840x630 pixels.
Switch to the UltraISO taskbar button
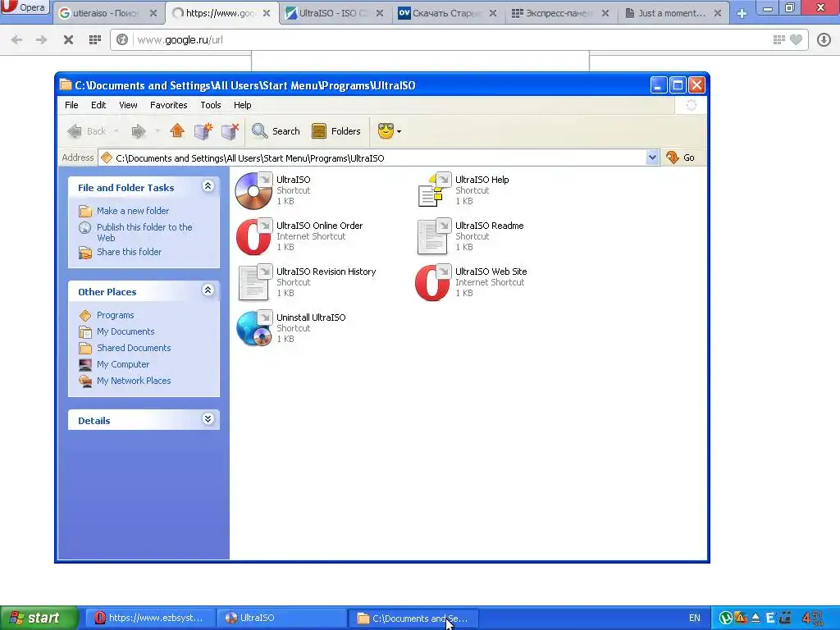pyautogui.click(x=282, y=619)
